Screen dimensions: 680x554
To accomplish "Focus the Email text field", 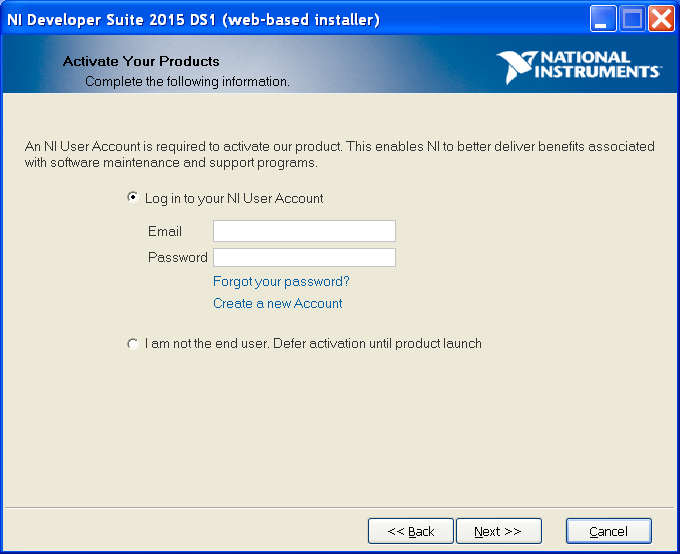I will point(304,231).
